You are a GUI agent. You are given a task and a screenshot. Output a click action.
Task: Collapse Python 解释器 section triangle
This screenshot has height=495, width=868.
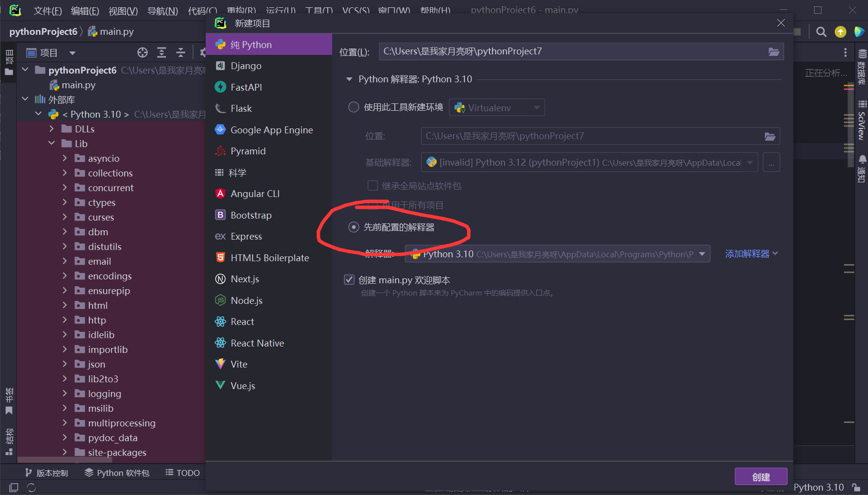click(349, 79)
